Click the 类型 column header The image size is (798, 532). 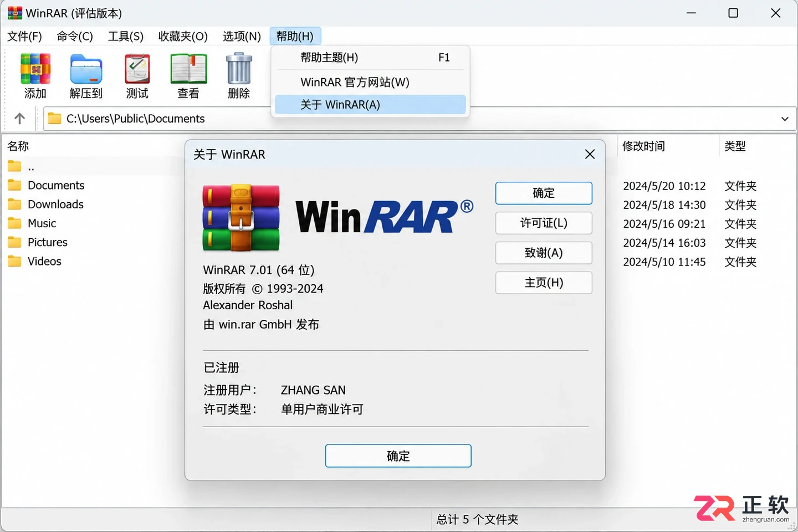click(x=735, y=146)
